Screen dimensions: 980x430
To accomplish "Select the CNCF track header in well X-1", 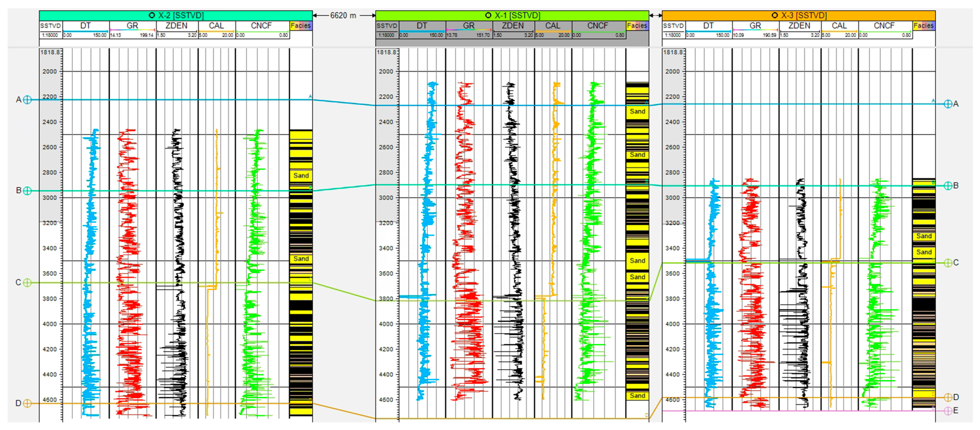I will point(598,26).
